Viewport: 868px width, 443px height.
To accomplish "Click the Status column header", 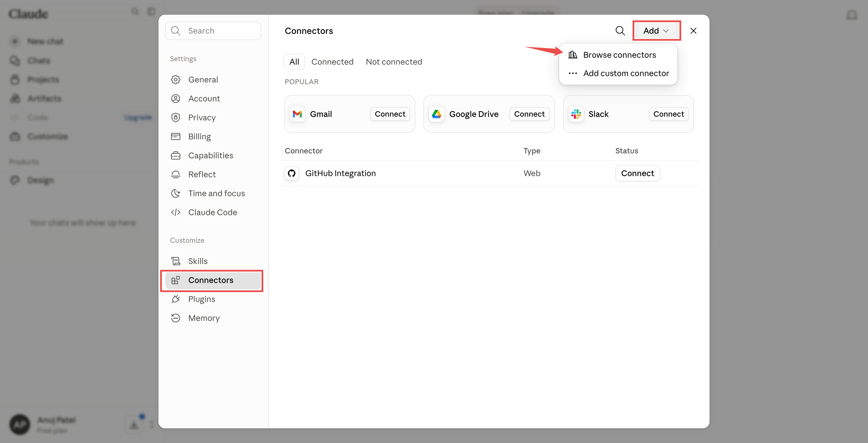I will click(626, 151).
